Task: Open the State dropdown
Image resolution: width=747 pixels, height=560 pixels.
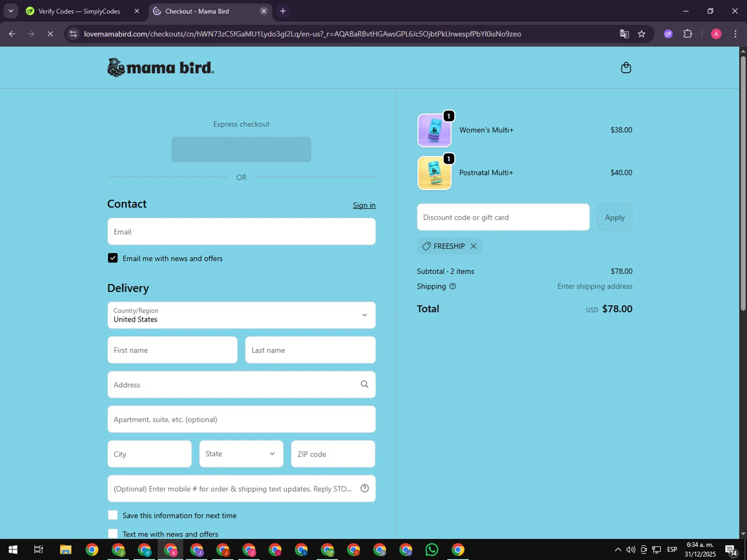Action: pyautogui.click(x=242, y=454)
